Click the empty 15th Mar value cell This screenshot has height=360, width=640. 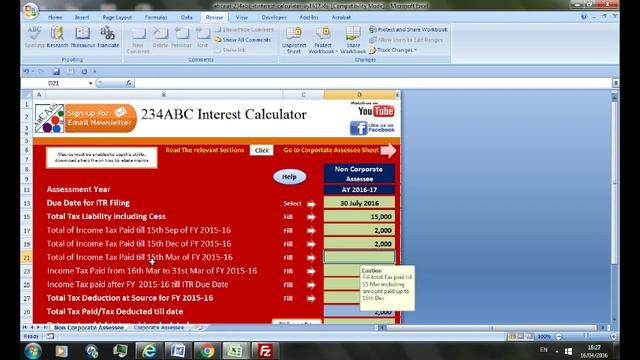tap(359, 257)
